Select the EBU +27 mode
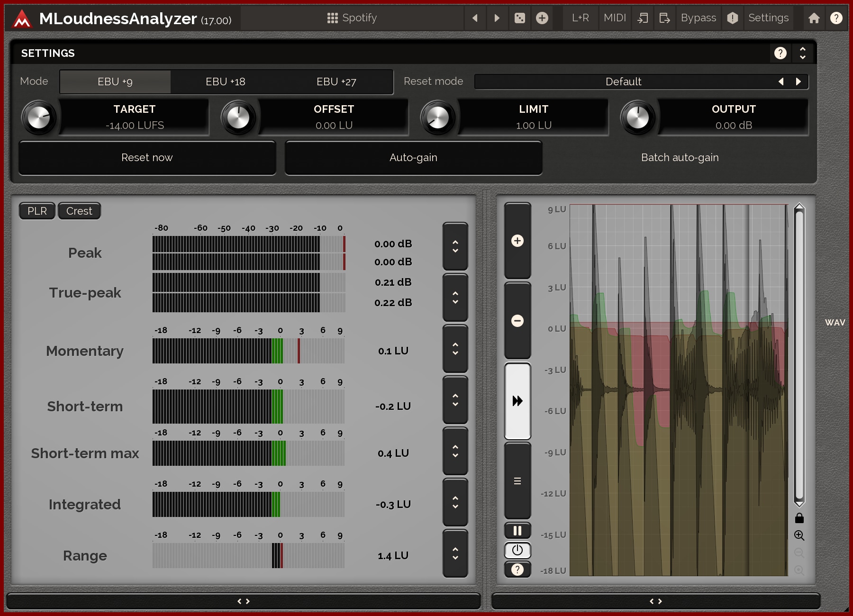This screenshot has height=616, width=853. [336, 82]
